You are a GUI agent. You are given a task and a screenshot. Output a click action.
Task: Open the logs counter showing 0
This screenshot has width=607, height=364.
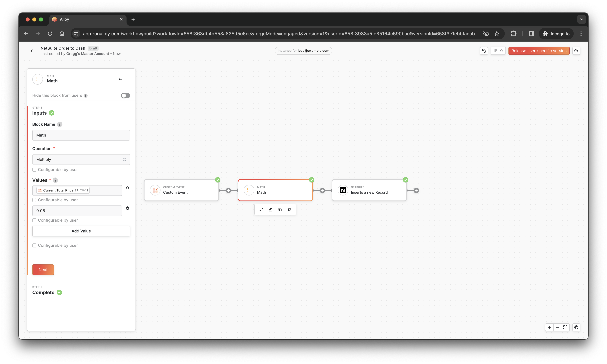coord(498,51)
